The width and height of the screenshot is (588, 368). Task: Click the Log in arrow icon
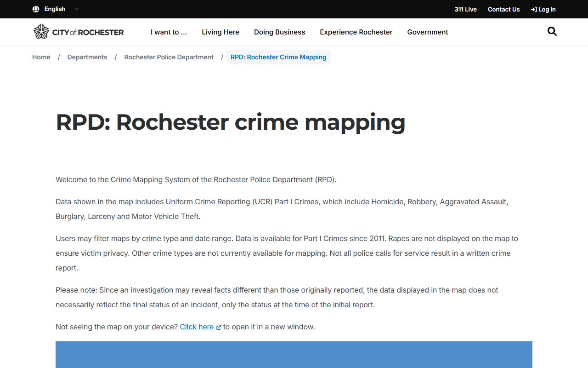[534, 9]
